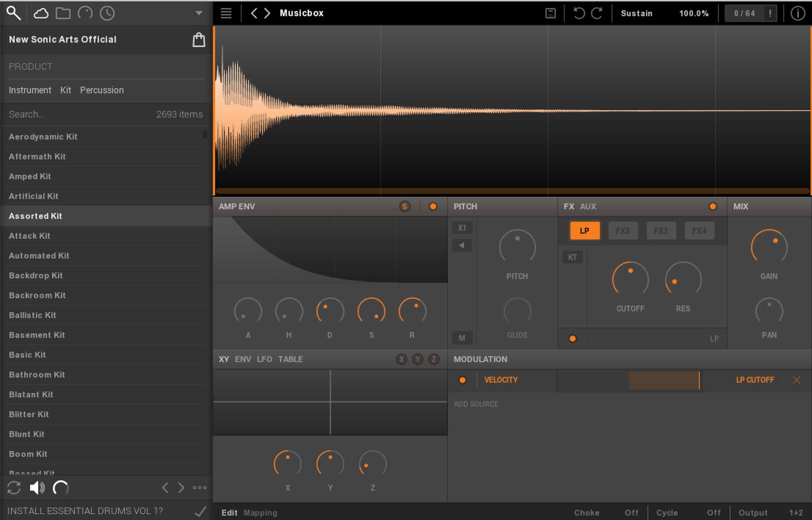
Task: Click the Search input field
Action: pyautogui.click(x=81, y=114)
